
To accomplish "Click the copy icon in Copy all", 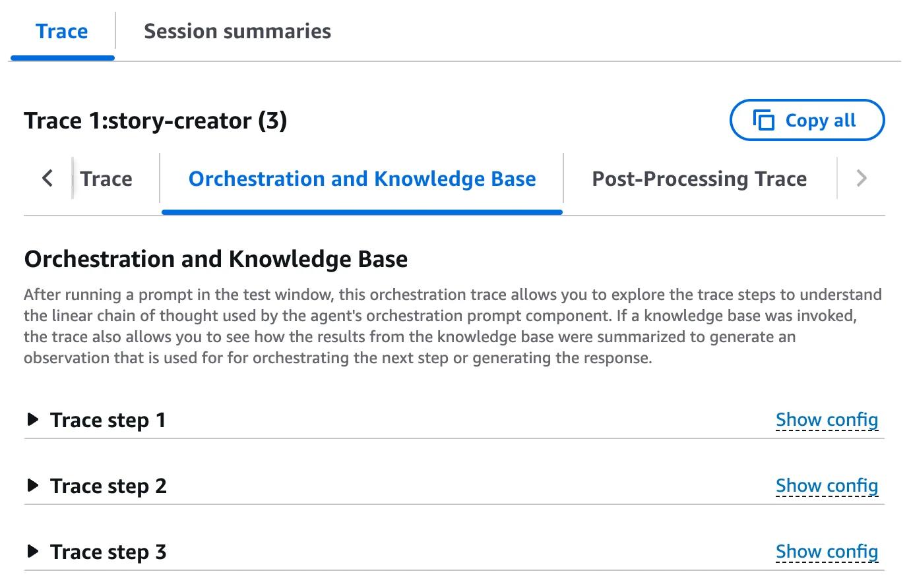I will [763, 120].
